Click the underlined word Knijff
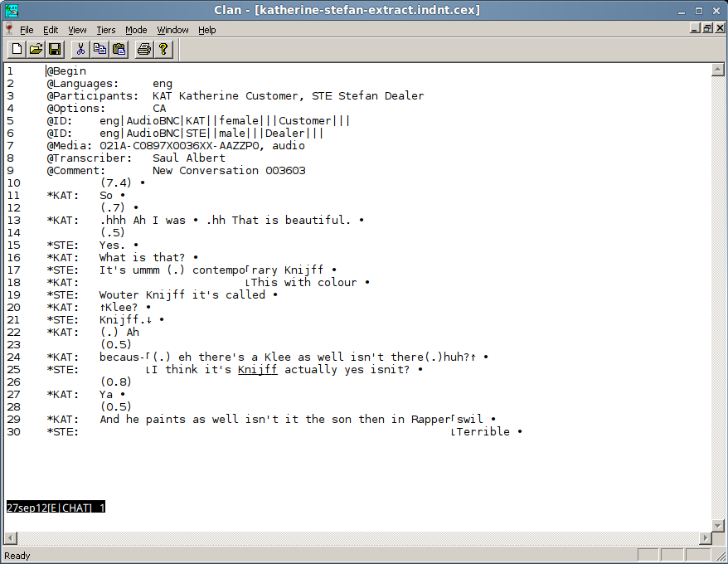 point(258,370)
